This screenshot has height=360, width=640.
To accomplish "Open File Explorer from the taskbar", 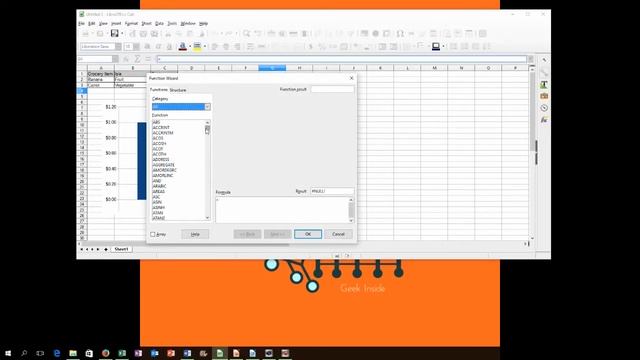I will (73, 353).
